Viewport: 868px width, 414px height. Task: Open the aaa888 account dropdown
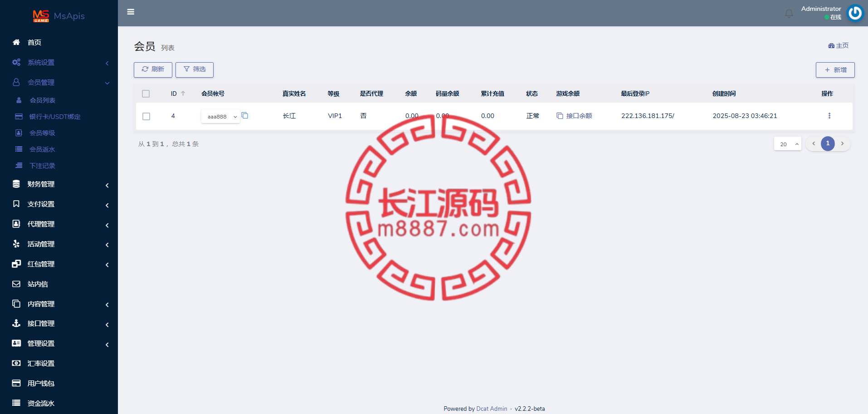coord(220,117)
